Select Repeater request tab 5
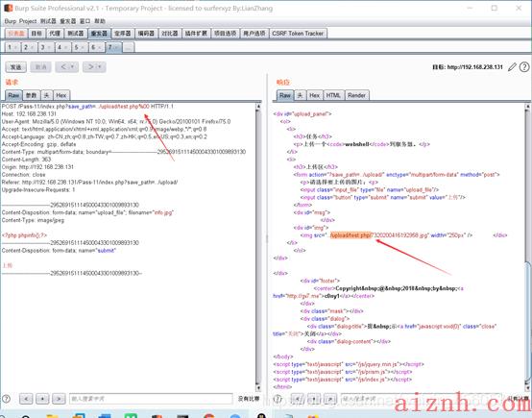 point(80,47)
